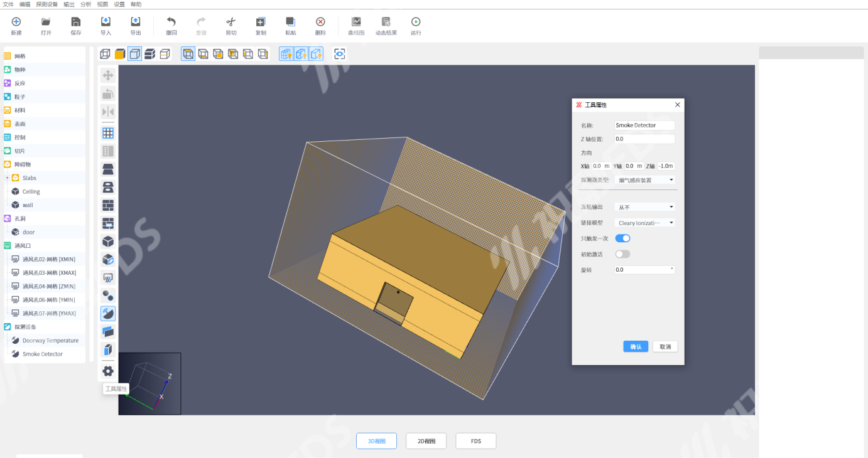The width and height of the screenshot is (868, 458).
Task: Click the eye focus view icon
Action: coord(340,54)
